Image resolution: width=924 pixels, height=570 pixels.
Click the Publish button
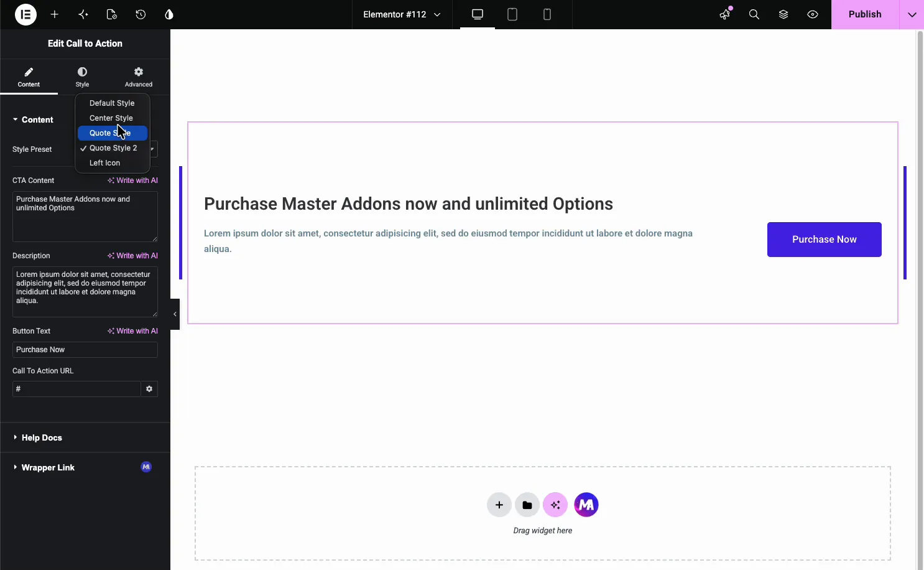tap(865, 14)
